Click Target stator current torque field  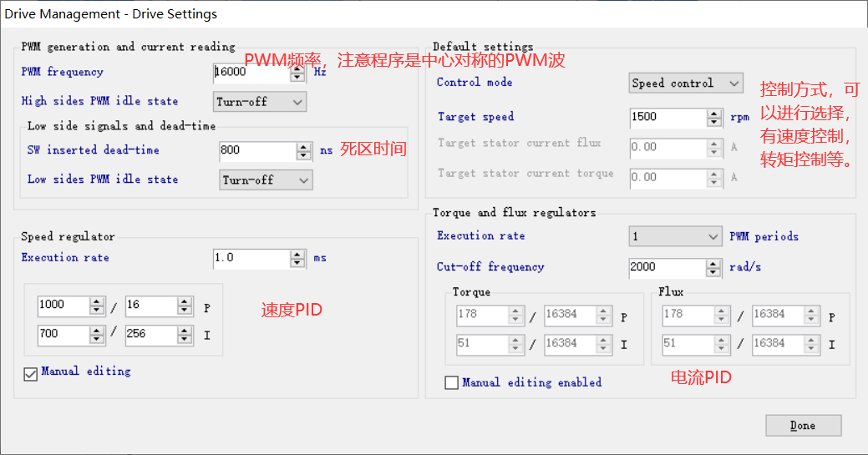[668, 178]
